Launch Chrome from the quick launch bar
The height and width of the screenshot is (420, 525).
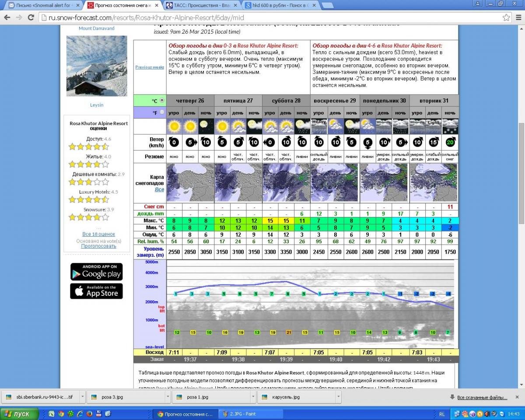(61, 413)
